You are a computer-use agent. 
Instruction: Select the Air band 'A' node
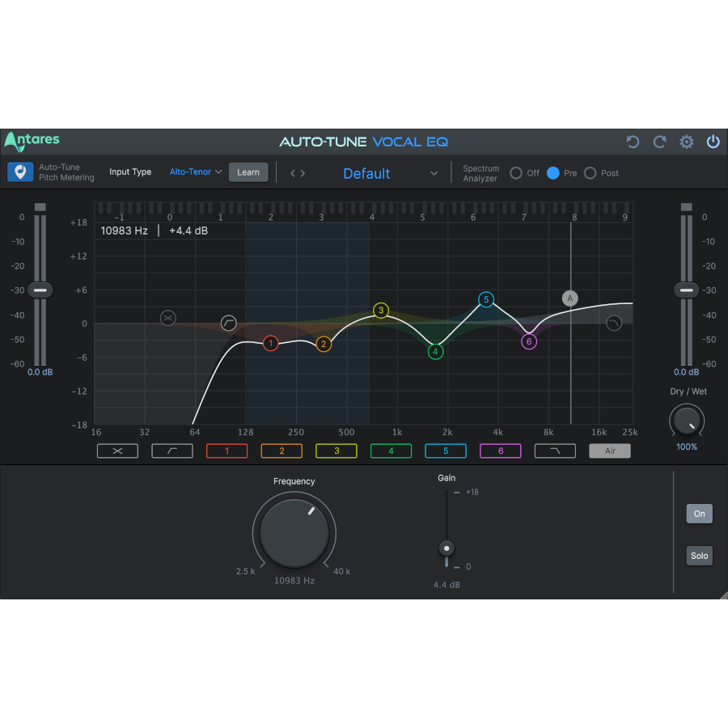tap(570, 298)
